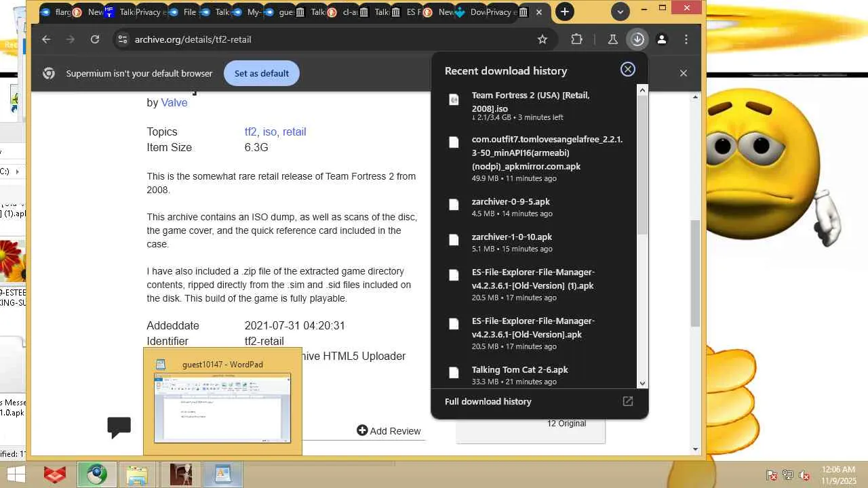This screenshot has height=488, width=868.
Task: Open the browser three-dot menu
Action: point(686,39)
